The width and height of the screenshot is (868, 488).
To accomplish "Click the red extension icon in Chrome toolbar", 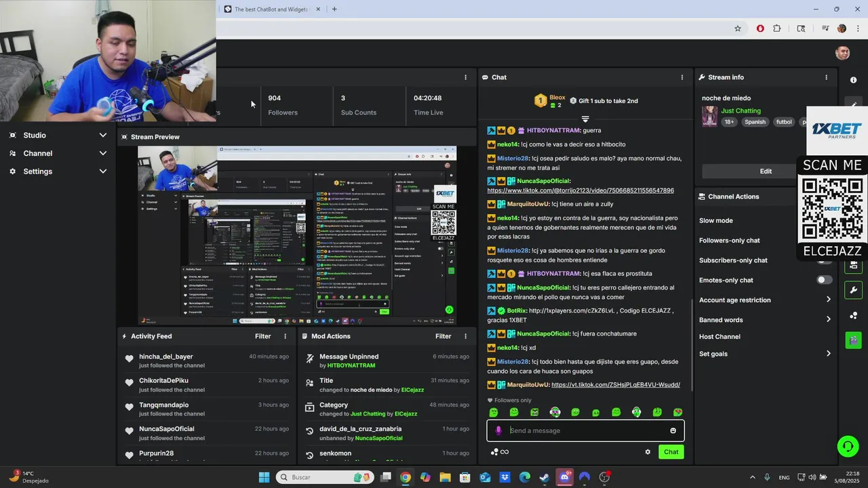I will [x=760, y=28].
